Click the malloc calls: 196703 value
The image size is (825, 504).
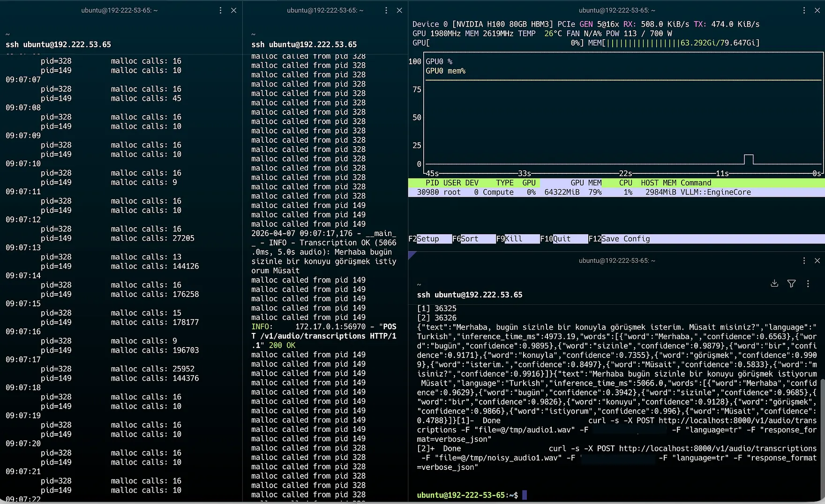point(186,350)
